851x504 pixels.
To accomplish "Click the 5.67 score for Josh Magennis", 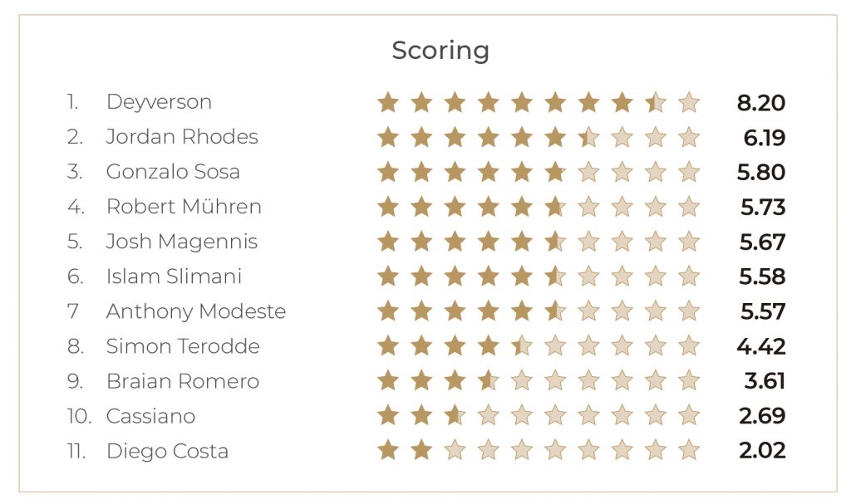I will 763,242.
